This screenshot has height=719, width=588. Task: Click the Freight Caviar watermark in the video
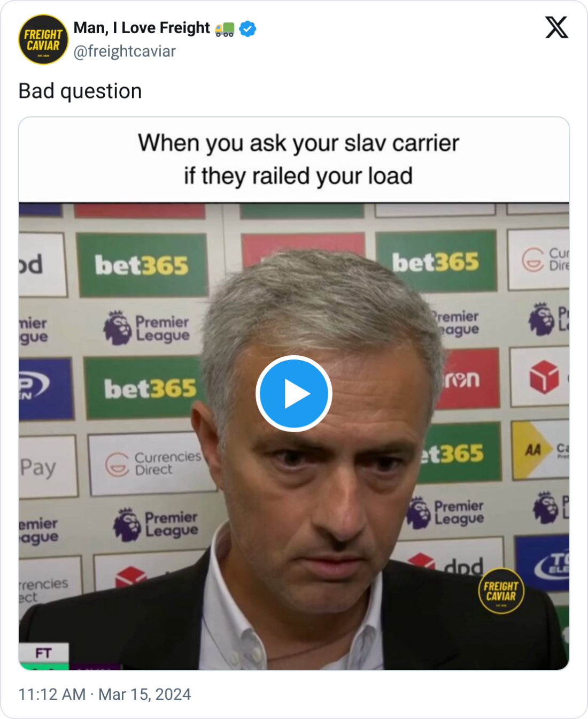point(501,591)
